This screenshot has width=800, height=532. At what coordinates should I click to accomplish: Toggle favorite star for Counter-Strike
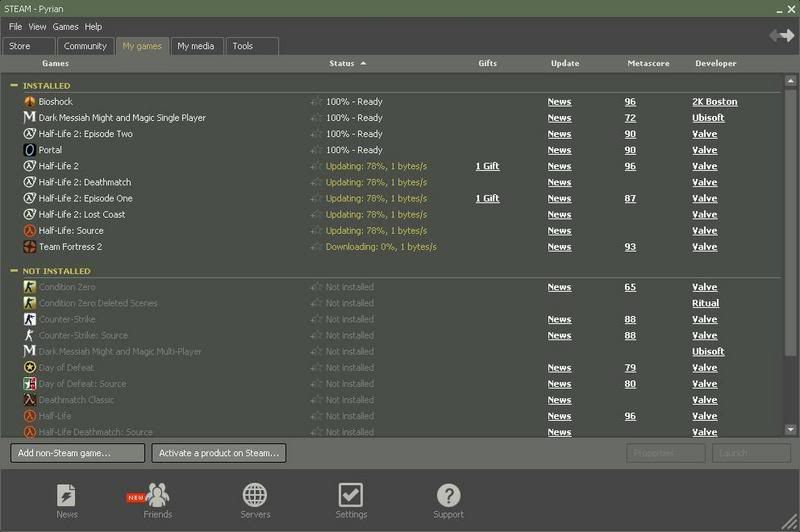(x=316, y=319)
